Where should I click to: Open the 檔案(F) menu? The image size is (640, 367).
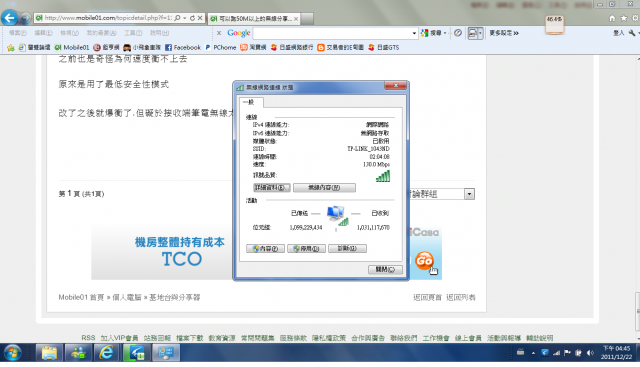point(18,33)
